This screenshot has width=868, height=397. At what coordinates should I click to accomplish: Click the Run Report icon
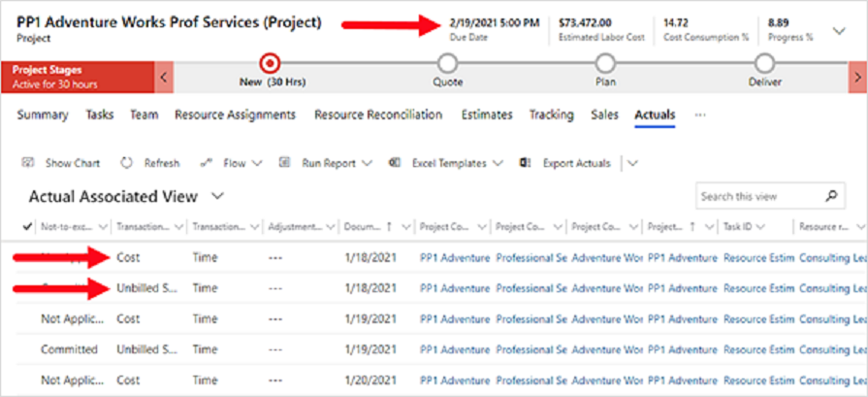point(284,163)
